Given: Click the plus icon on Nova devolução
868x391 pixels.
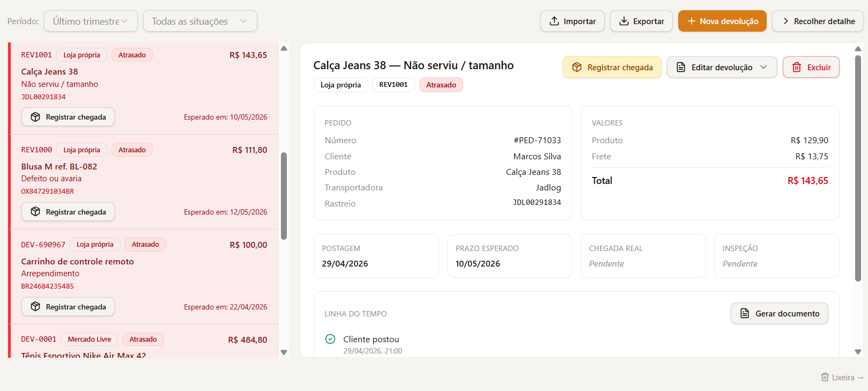Looking at the screenshot, I should click(x=692, y=21).
